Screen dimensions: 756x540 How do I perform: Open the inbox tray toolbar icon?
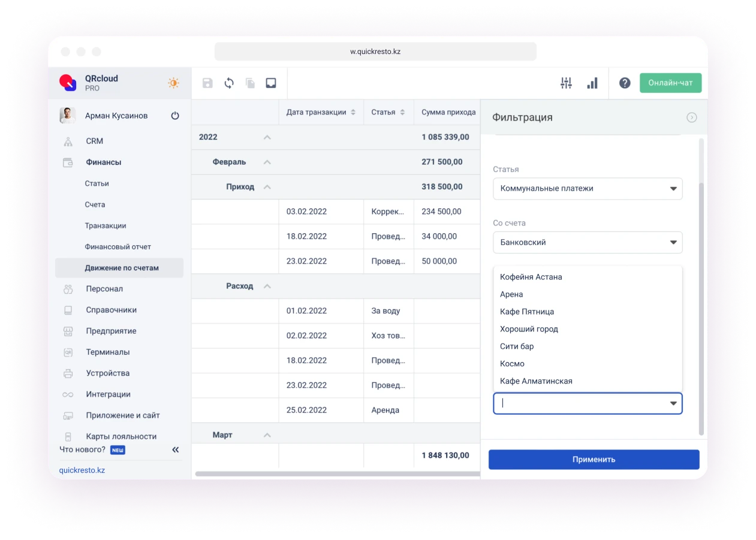pyautogui.click(x=271, y=83)
